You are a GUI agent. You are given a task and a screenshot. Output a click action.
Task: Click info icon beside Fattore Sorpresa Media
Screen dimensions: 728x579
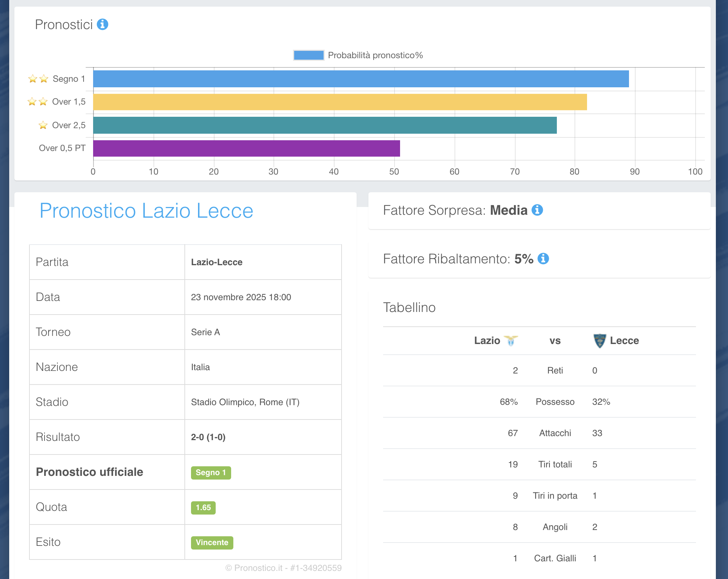tap(537, 210)
